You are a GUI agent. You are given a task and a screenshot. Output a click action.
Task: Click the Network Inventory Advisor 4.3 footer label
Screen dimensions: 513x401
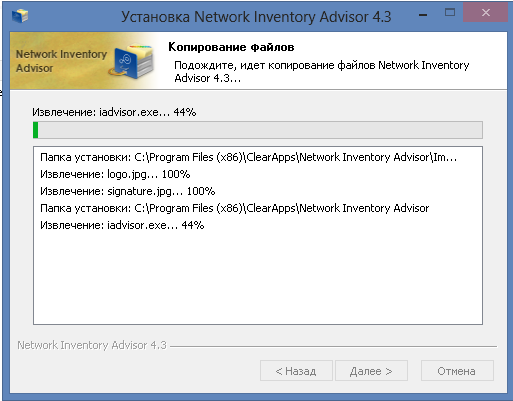[92, 345]
